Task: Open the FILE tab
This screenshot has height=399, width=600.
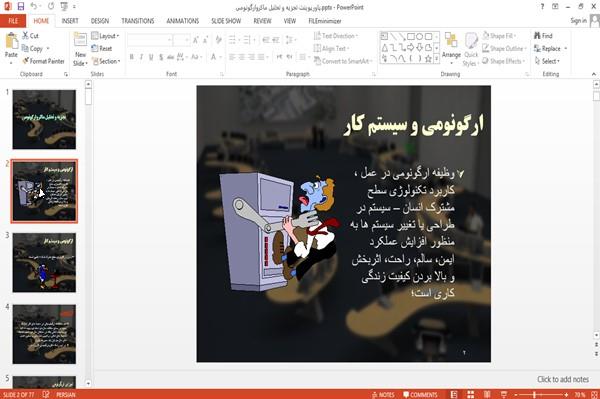Action: pyautogui.click(x=13, y=21)
